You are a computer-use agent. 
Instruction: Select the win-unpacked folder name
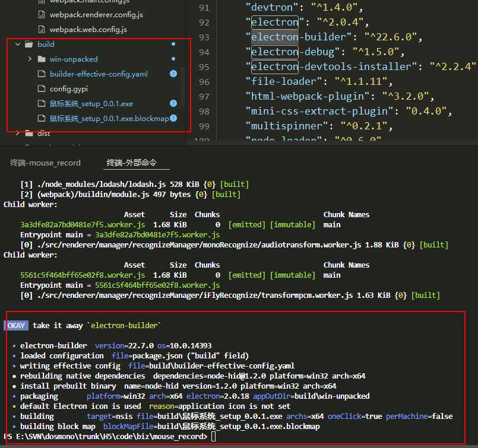(74, 59)
